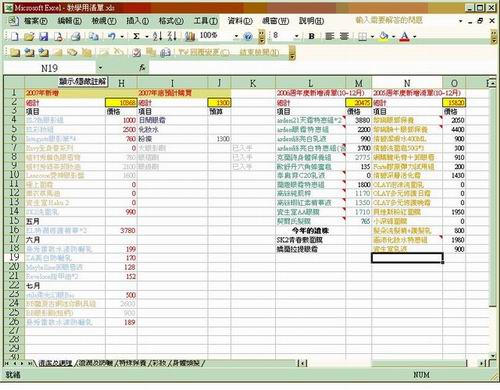Click first folder icon on reviewing toolbar
The width and height of the screenshot is (500, 390).
point(15,52)
